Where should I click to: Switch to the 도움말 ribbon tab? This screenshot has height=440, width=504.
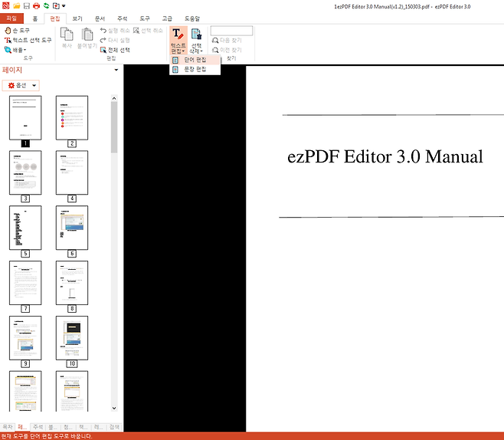click(192, 18)
